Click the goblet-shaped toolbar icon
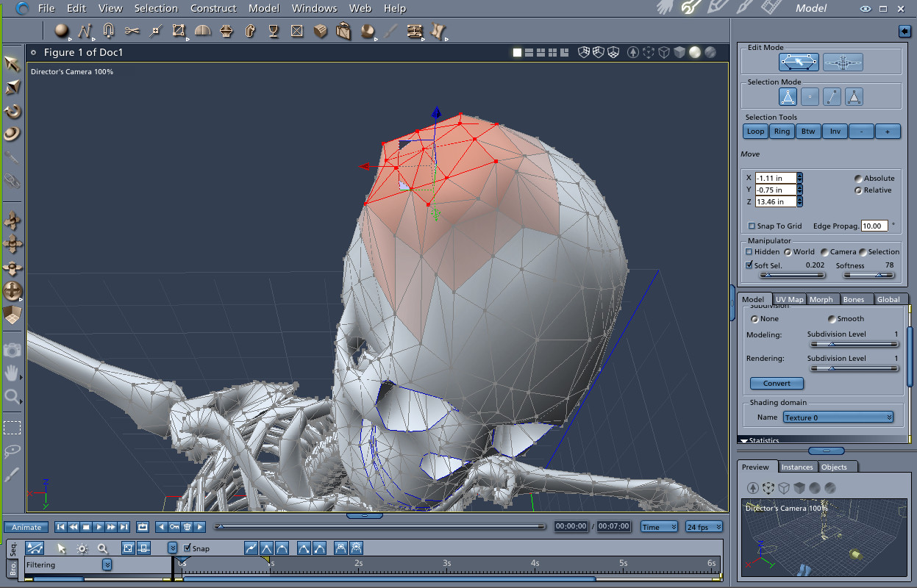 273,31
